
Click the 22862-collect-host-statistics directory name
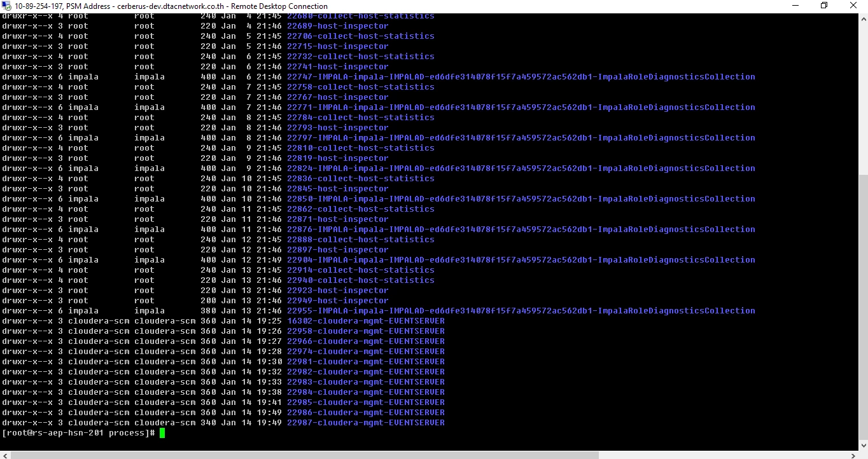point(361,209)
